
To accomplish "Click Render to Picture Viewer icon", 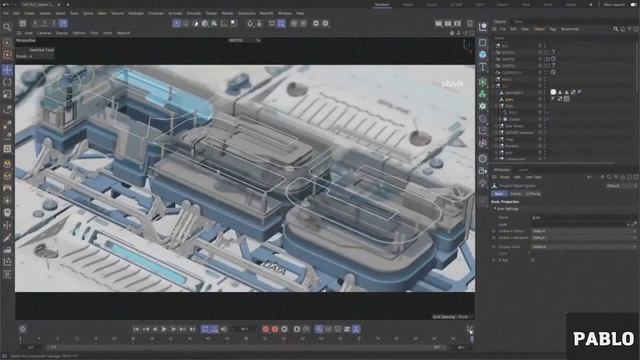I will point(448,24).
